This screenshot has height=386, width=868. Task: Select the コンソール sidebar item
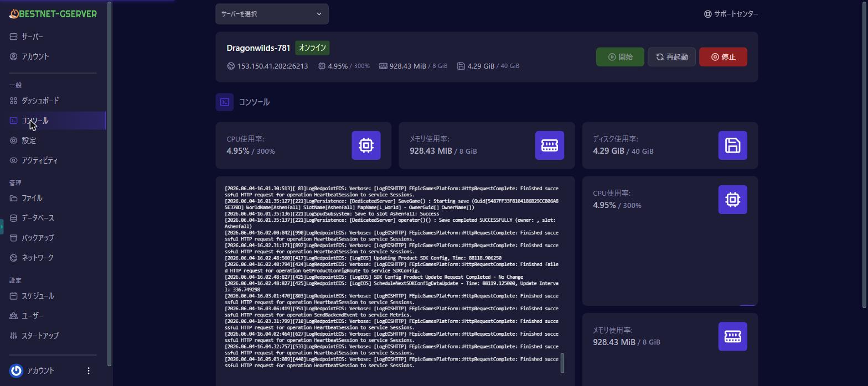pyautogui.click(x=53, y=121)
